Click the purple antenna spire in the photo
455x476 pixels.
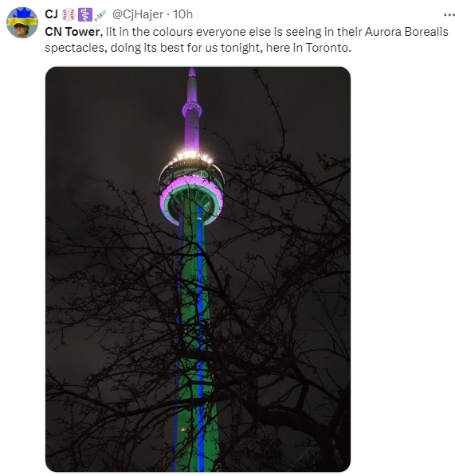pyautogui.click(x=192, y=111)
